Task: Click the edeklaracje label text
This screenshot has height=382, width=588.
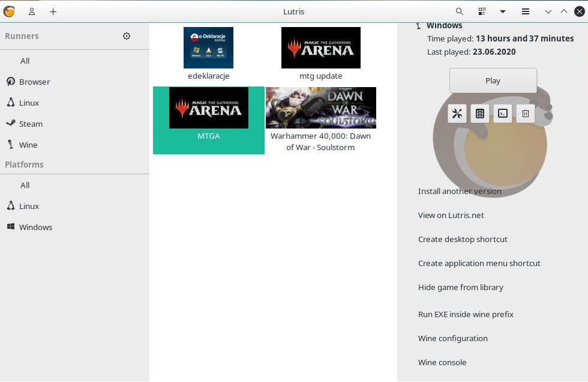Action: (209, 76)
